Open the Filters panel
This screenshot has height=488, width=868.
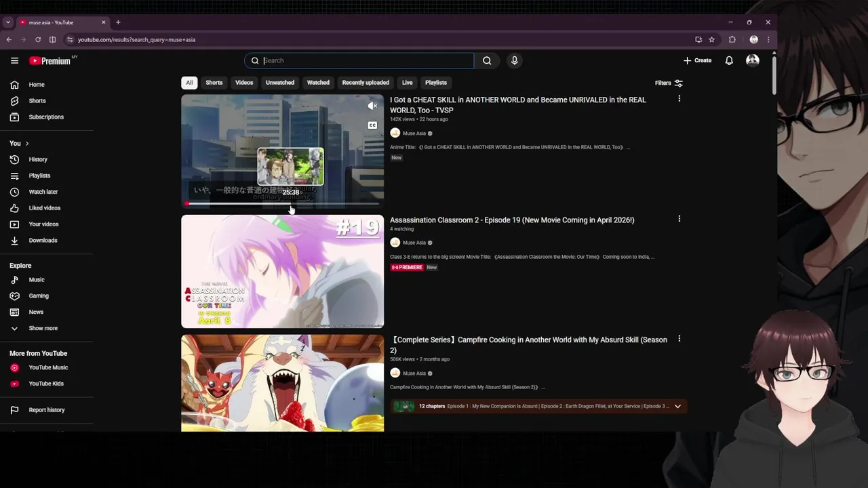(x=669, y=83)
